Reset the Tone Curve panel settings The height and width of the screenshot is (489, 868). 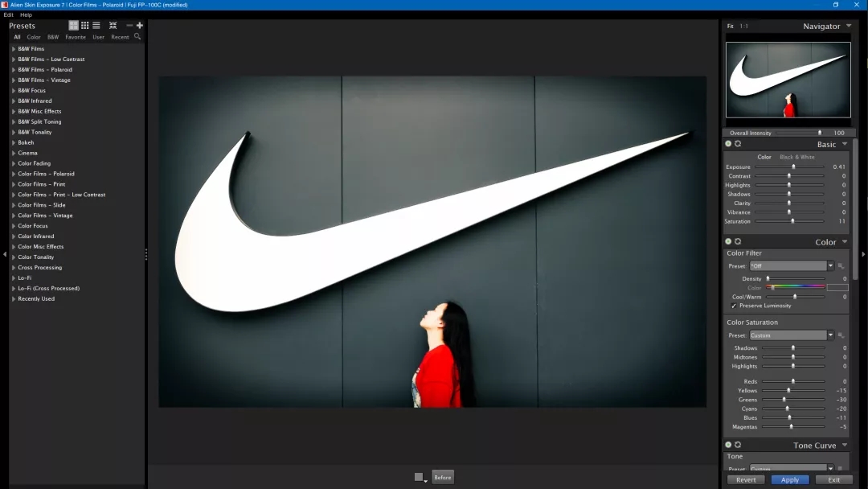(738, 445)
